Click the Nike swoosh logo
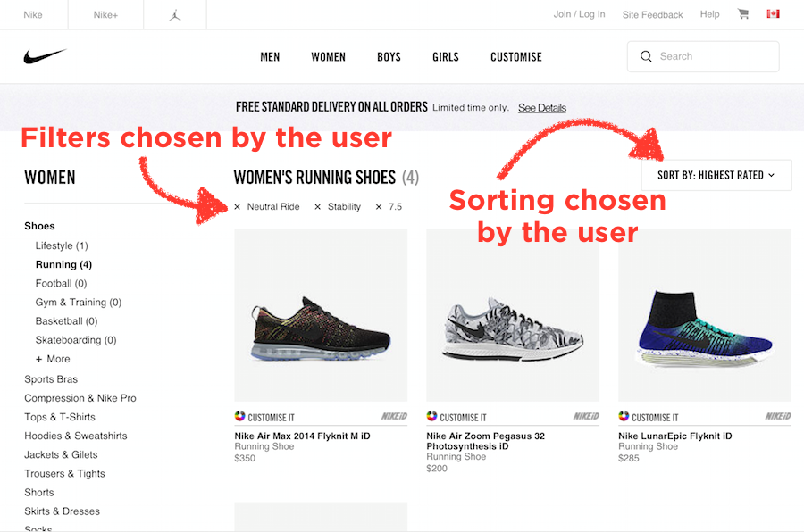 click(x=45, y=57)
